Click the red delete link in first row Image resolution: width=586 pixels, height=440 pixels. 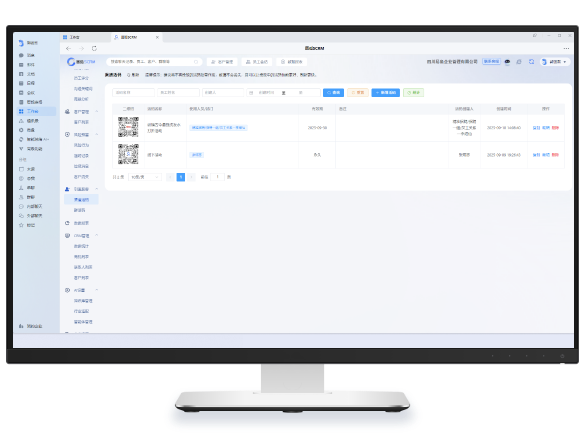click(555, 128)
